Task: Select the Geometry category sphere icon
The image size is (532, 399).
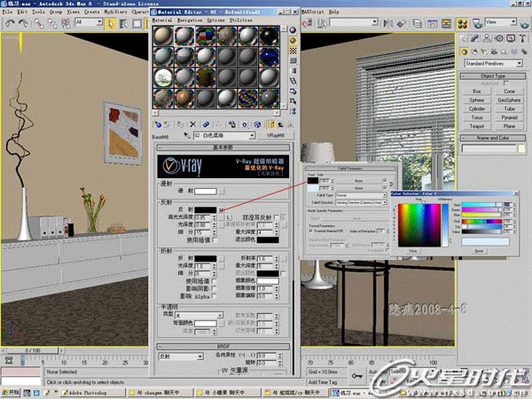Action: 464,52
